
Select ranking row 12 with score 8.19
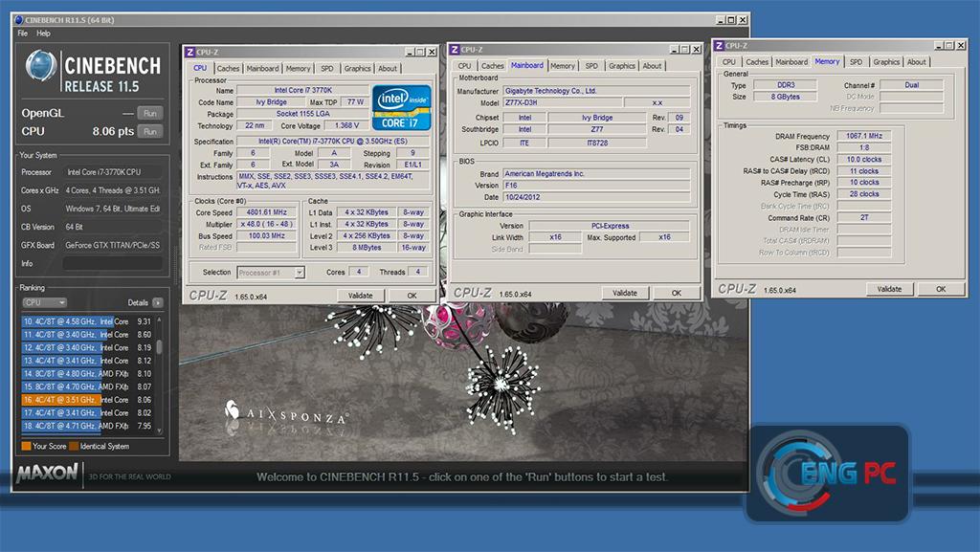point(87,348)
